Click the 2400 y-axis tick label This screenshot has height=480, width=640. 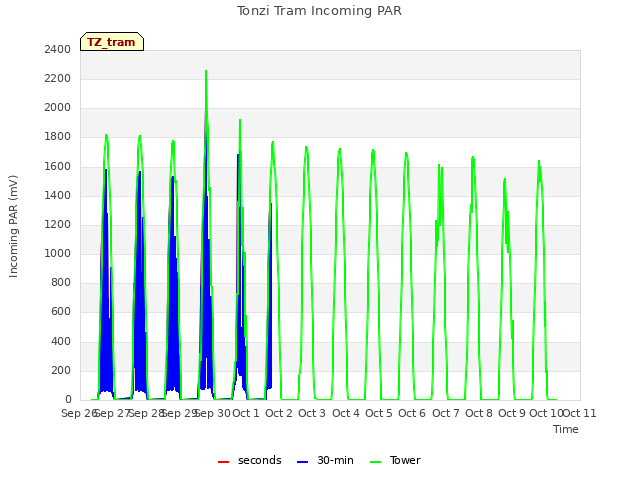point(58,49)
